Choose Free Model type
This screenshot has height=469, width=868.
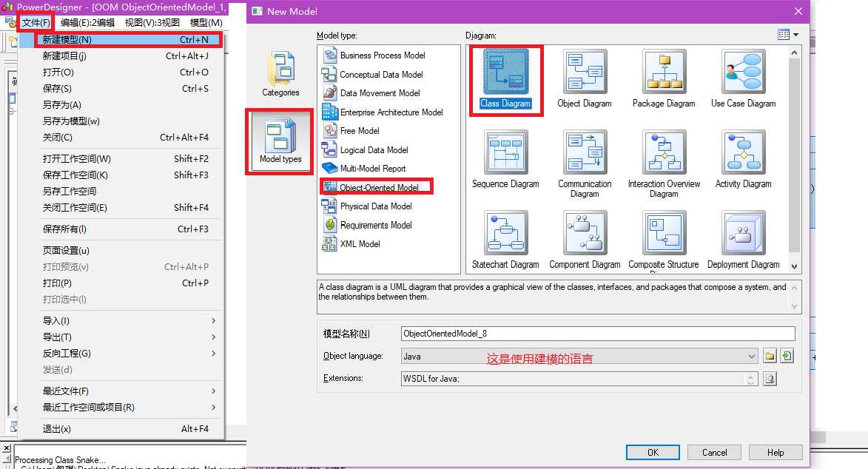(351, 131)
